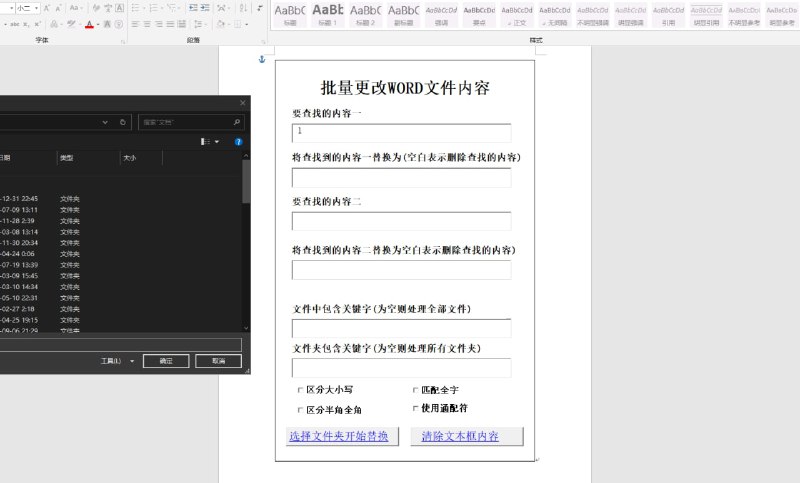The width and height of the screenshot is (800, 483).
Task: Open Paragraph dialog launcher
Action: pos(264,42)
